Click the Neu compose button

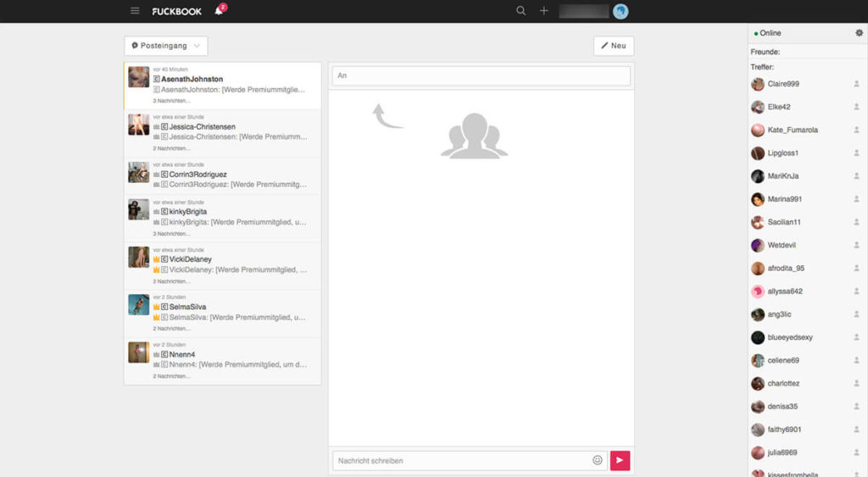[613, 46]
